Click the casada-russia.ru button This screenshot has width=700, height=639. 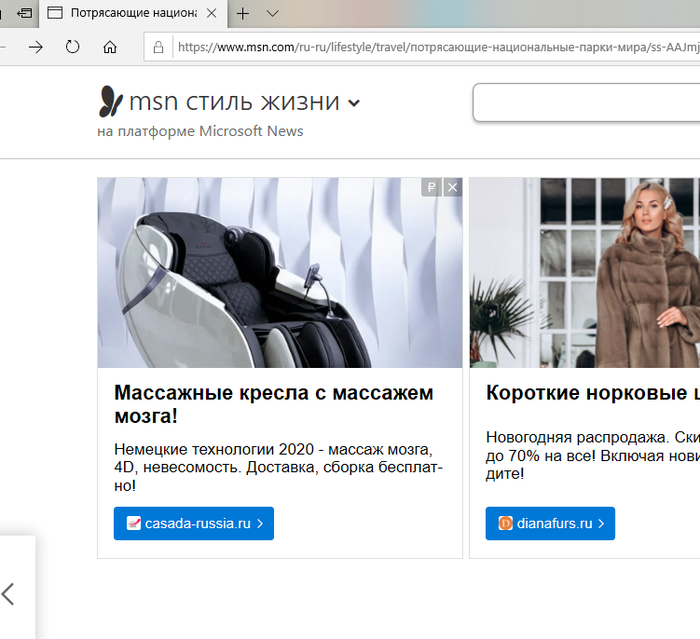click(x=194, y=523)
